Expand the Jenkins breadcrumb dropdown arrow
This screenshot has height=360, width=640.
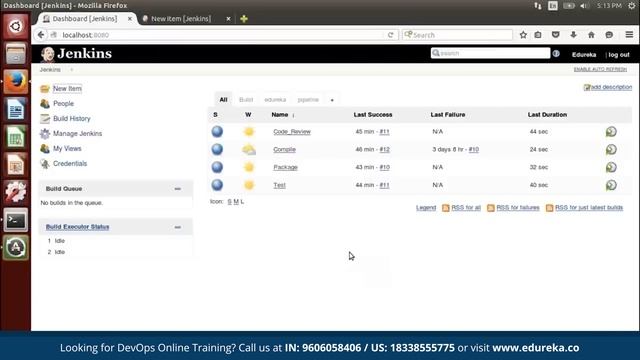point(71,70)
